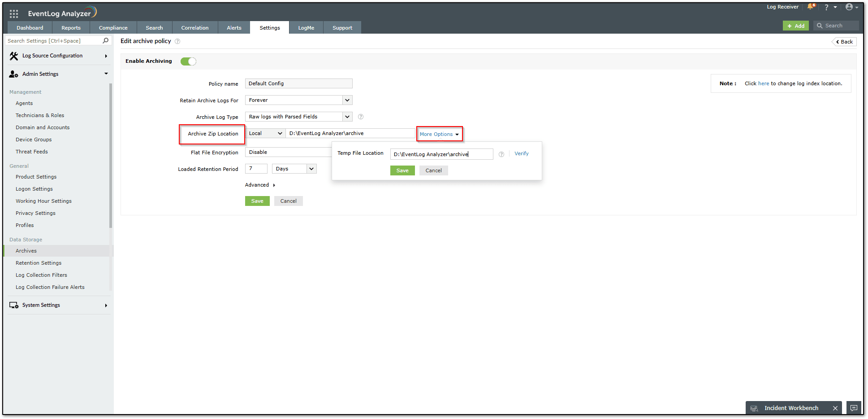Click help icon beside Temp File Location
This screenshot has width=868, height=419.
point(501,154)
